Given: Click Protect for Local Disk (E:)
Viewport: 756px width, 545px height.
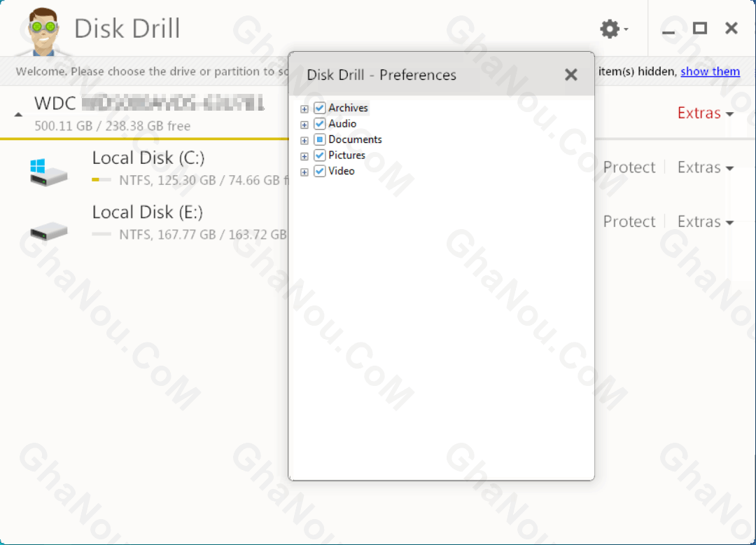Looking at the screenshot, I should click(x=629, y=222).
